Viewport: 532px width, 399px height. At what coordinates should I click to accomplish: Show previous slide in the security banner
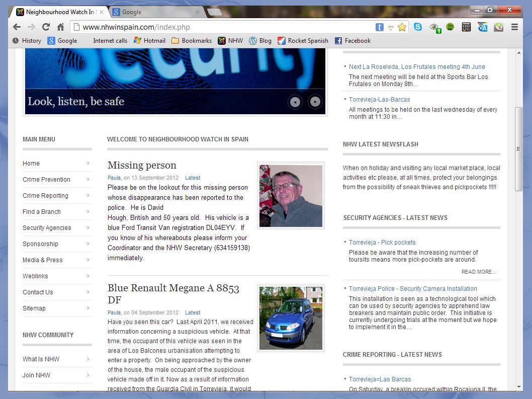[x=295, y=102]
